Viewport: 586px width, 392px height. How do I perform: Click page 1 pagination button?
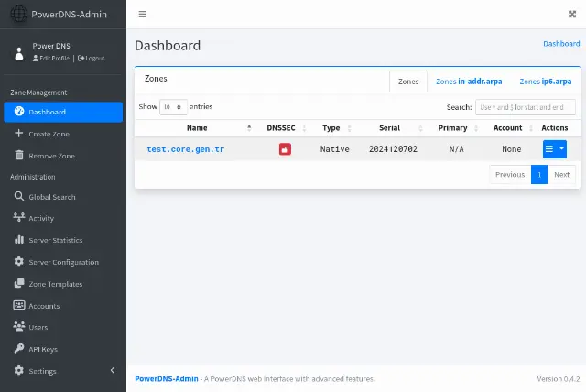click(539, 175)
